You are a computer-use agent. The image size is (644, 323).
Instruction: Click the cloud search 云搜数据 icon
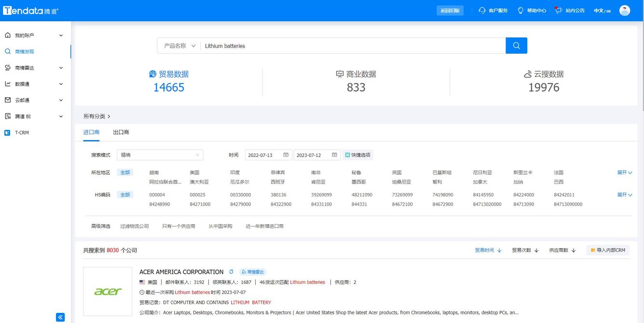pyautogui.click(x=528, y=74)
